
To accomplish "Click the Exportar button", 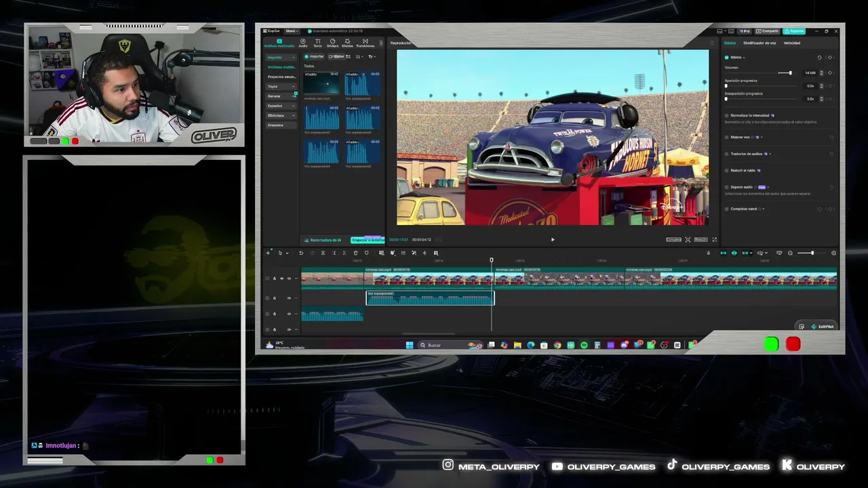I will (x=794, y=31).
